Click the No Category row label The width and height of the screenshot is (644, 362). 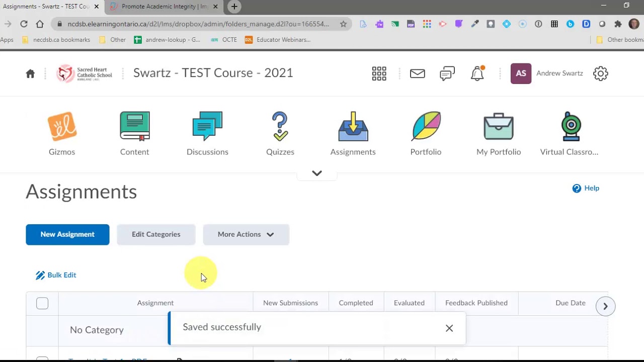(x=97, y=330)
